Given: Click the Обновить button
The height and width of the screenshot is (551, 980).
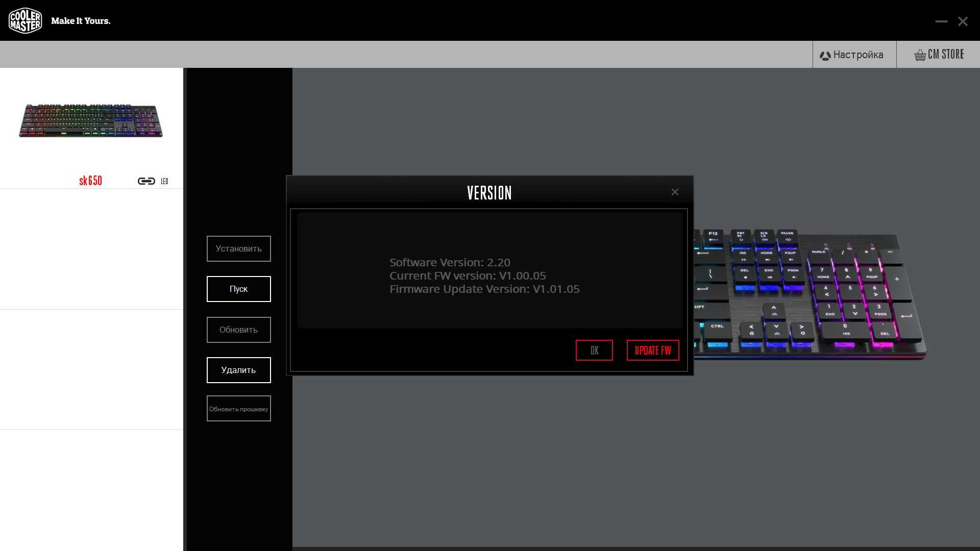Looking at the screenshot, I should (238, 330).
